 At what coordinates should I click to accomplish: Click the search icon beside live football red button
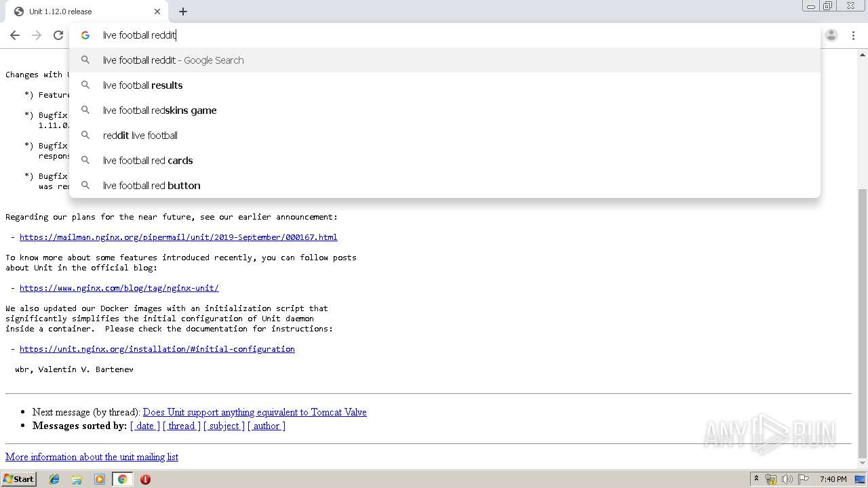(85, 186)
